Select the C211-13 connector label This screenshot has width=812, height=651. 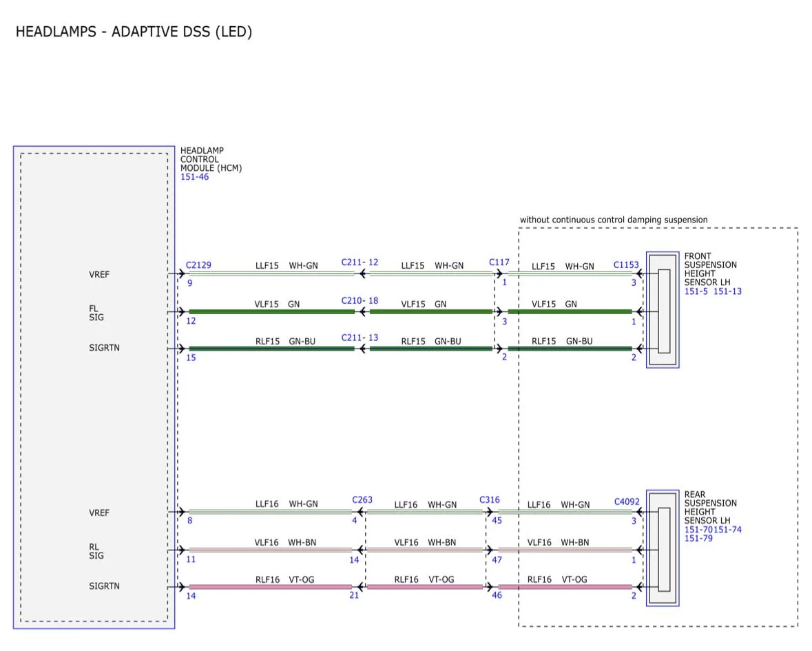tap(360, 338)
